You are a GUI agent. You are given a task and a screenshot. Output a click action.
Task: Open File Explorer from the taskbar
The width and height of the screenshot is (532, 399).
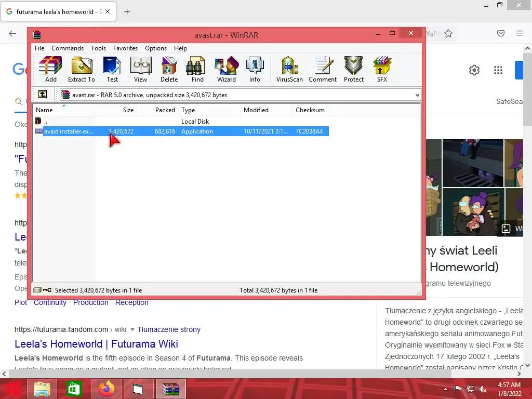[x=42, y=389]
